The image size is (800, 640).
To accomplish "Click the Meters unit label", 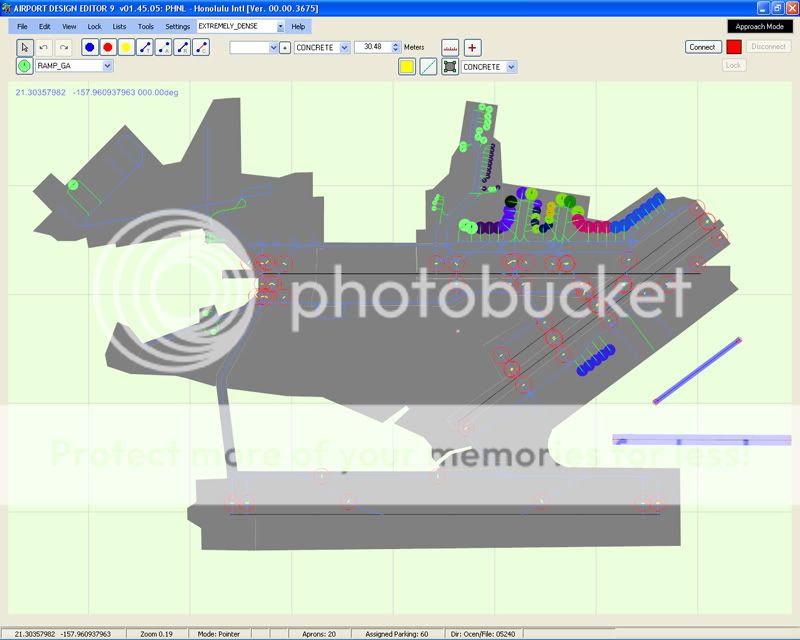I will [414, 47].
